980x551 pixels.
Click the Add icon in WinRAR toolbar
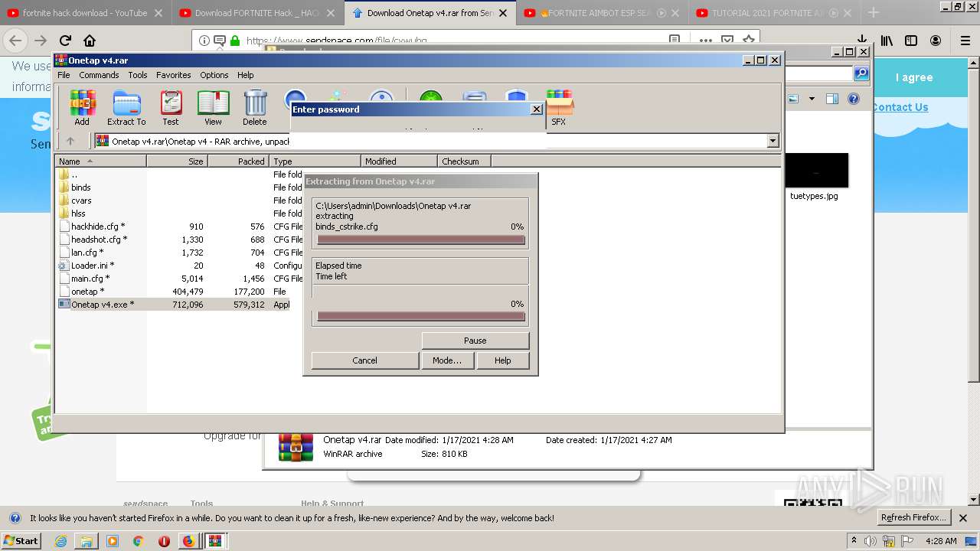pos(82,107)
